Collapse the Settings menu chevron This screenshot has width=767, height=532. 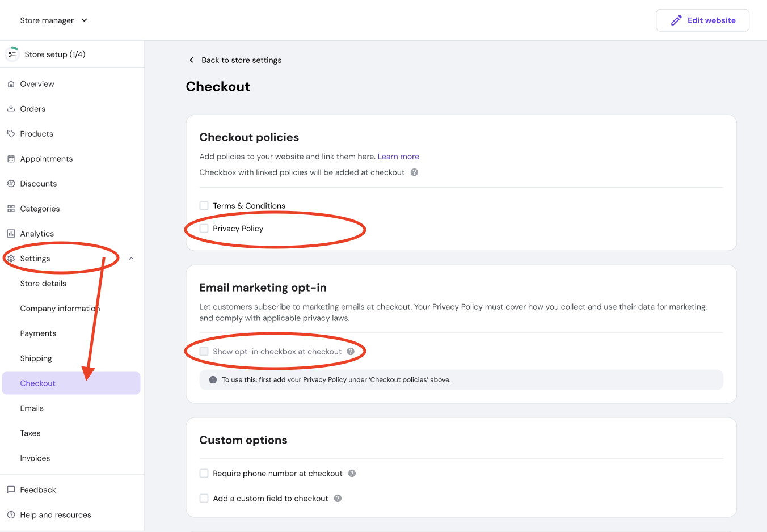(131, 259)
